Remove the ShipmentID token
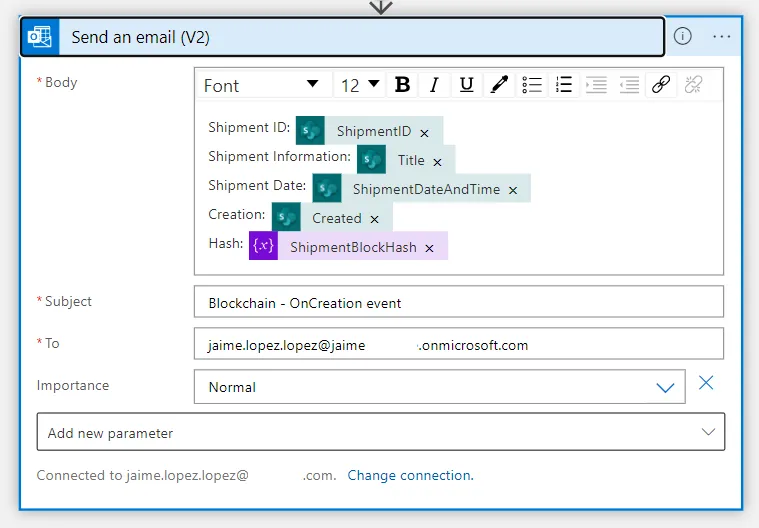 pos(425,133)
